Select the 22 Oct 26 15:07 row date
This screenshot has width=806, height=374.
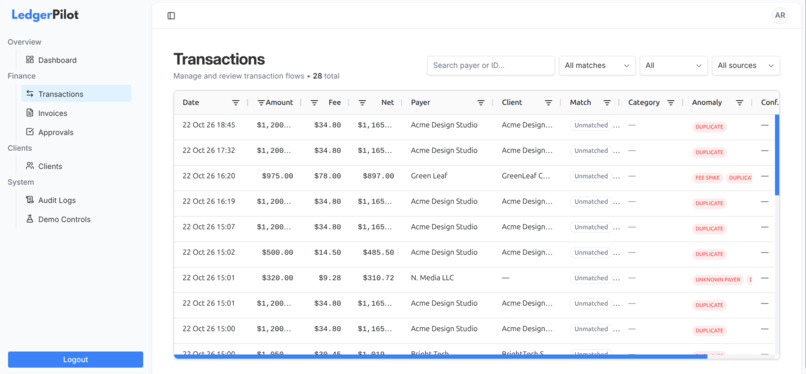[x=209, y=227]
